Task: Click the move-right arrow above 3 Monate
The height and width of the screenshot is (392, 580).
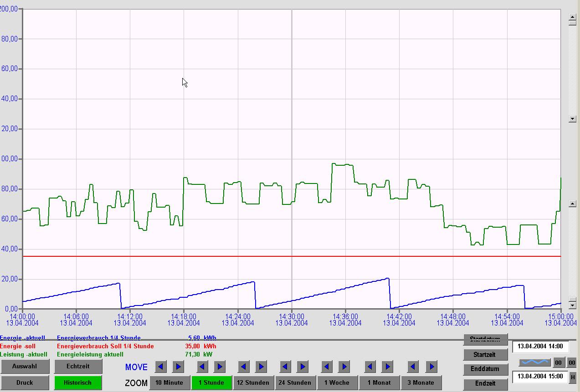Action: click(x=431, y=367)
